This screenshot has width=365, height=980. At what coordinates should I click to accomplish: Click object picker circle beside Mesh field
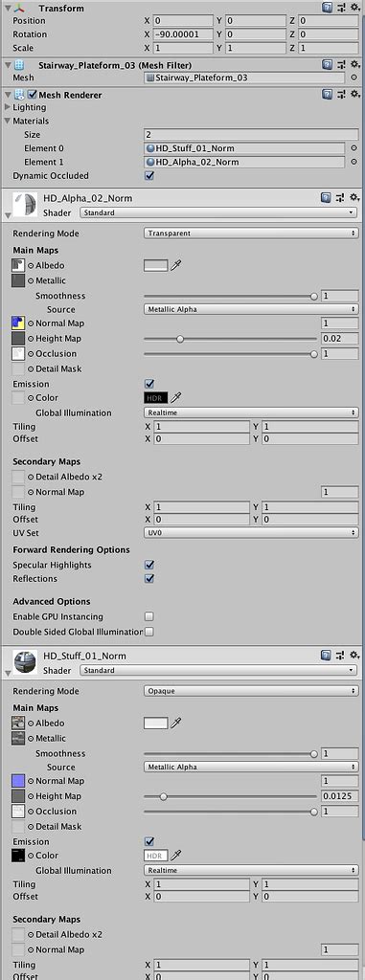click(x=354, y=78)
